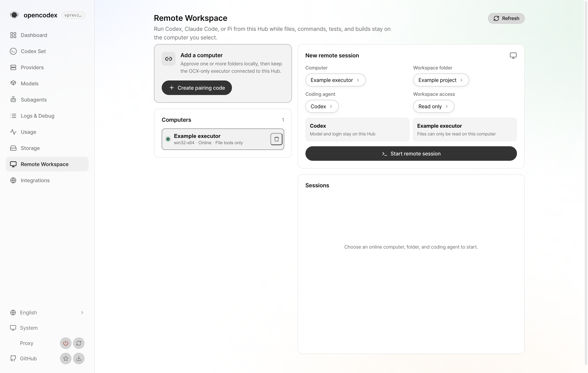Click the GitHub download icon

coord(79,358)
